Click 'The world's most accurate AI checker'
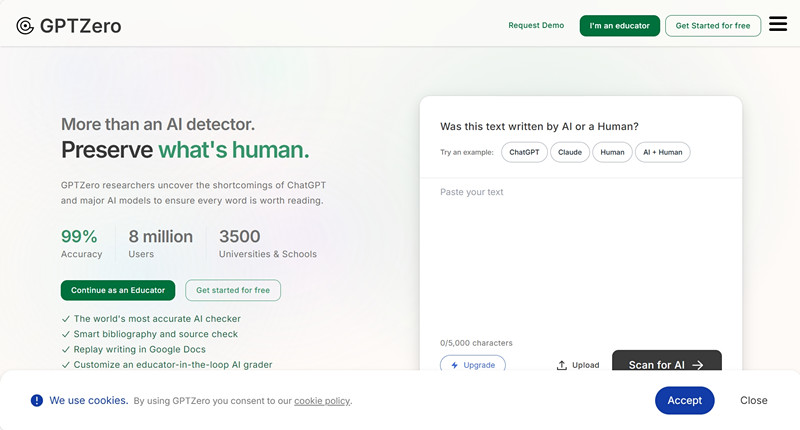The image size is (800, 430). (157, 319)
